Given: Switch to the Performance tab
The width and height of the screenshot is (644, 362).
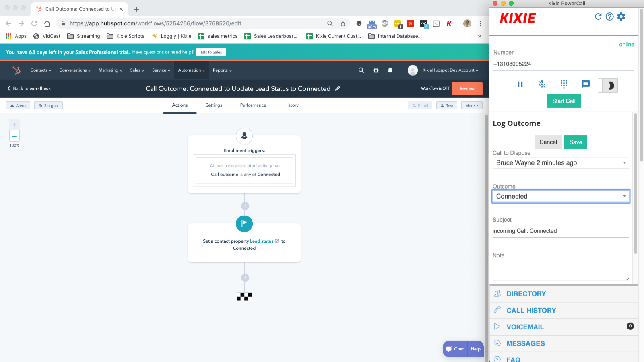Looking at the screenshot, I should (x=253, y=105).
